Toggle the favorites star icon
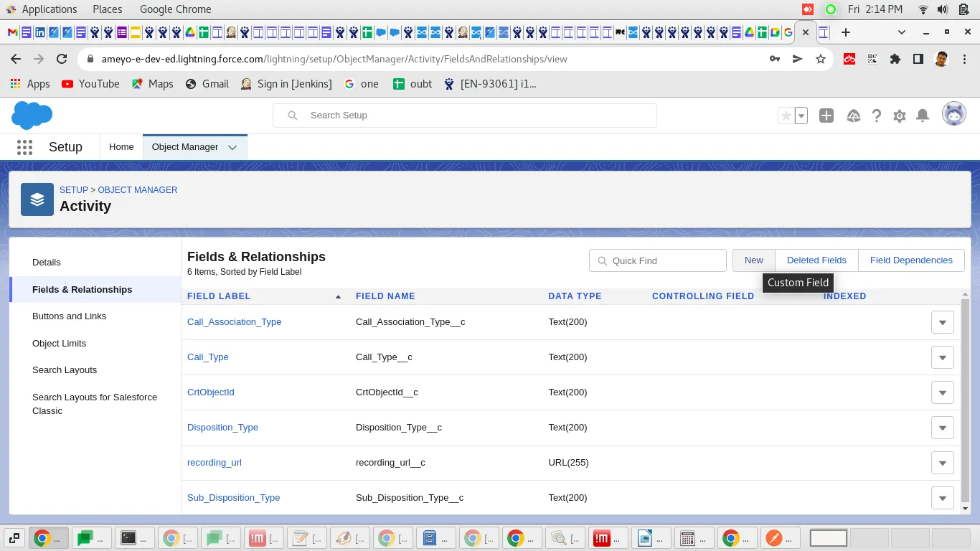This screenshot has height=551, width=980. click(786, 116)
